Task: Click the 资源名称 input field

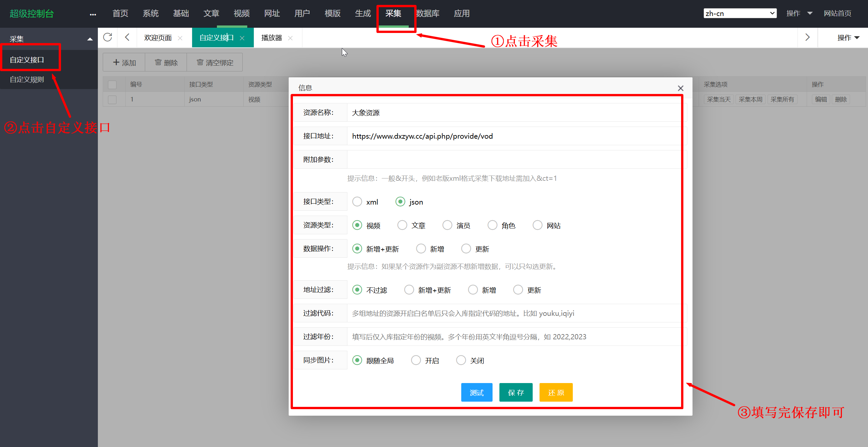Action: (x=517, y=113)
